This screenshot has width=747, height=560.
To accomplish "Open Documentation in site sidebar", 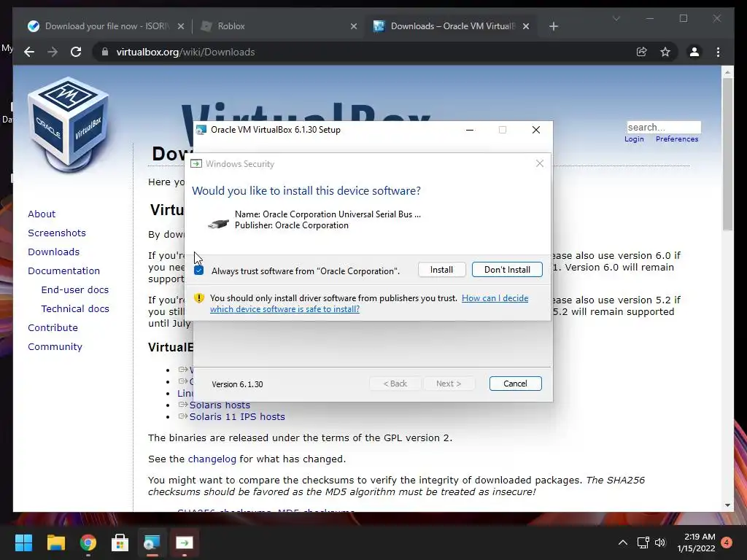I will pos(64,271).
